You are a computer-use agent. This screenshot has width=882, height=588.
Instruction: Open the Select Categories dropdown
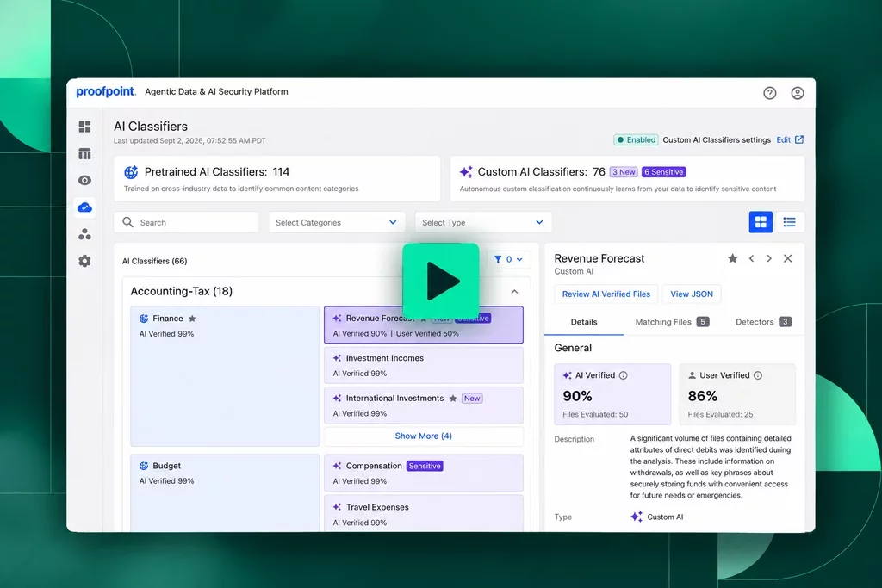[x=337, y=223]
